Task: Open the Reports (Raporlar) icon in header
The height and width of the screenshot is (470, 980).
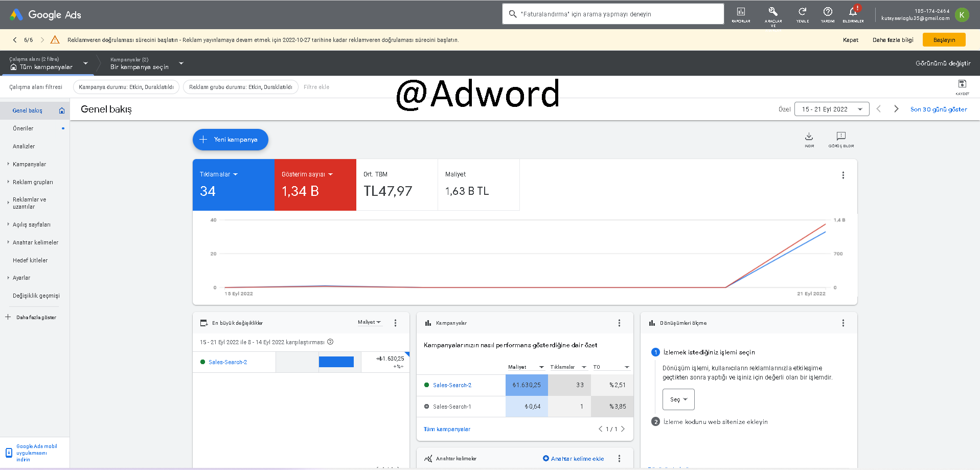Action: pos(741,14)
